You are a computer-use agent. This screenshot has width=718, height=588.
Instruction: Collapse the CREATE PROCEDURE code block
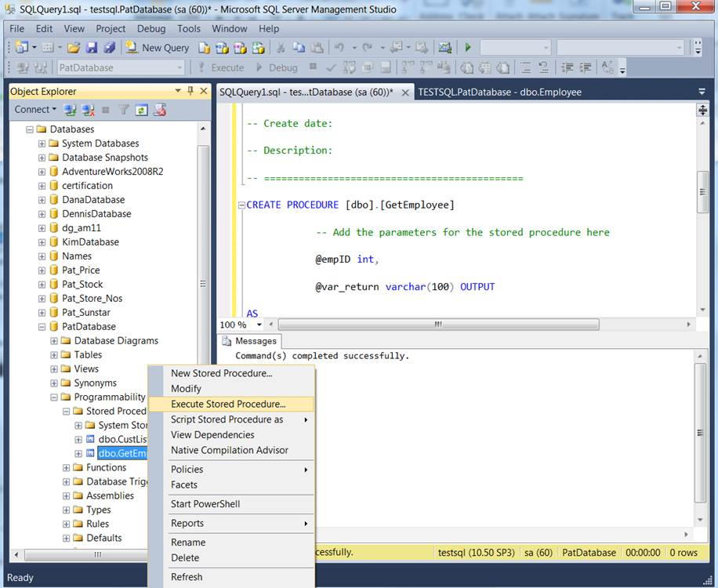[x=241, y=205]
